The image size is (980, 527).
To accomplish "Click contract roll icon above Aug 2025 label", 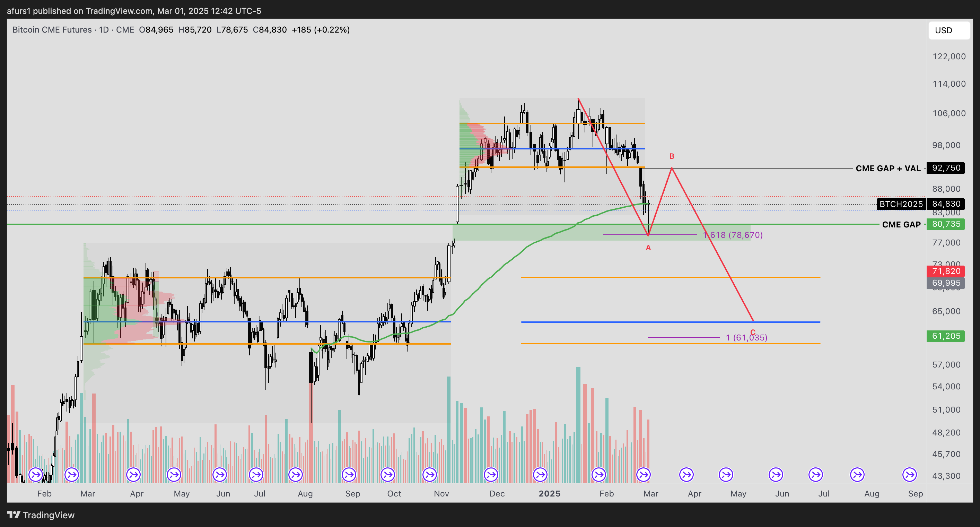I will click(x=857, y=475).
